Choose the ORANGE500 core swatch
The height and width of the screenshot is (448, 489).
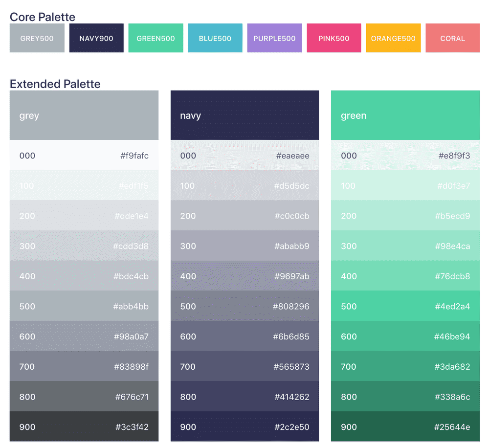point(393,38)
